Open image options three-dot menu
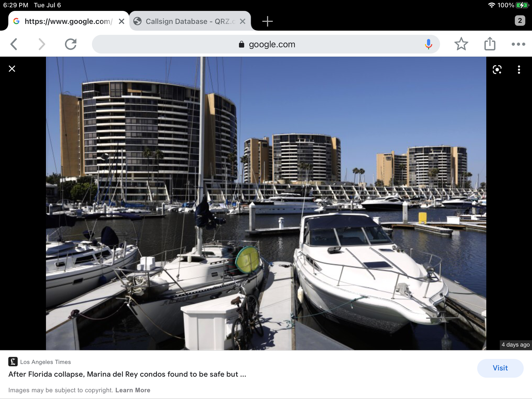The image size is (532, 399). [519, 70]
